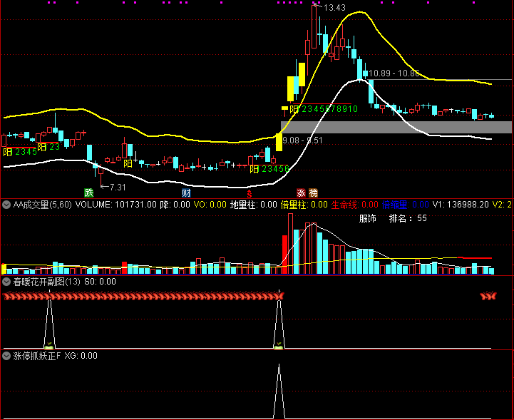Screen dimensions: 514x420
Task: Collapse the 涨停抓妖正F indicator panel chevron
Action: 6,356
